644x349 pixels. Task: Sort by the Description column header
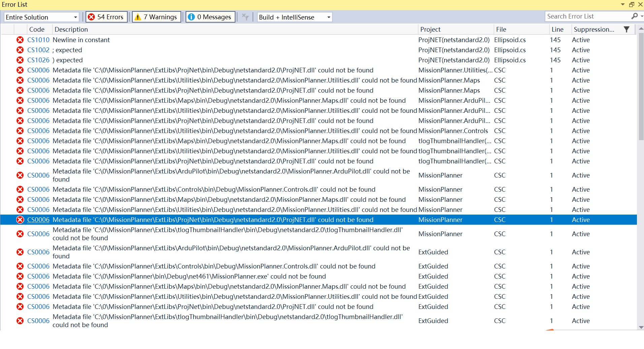235,29
